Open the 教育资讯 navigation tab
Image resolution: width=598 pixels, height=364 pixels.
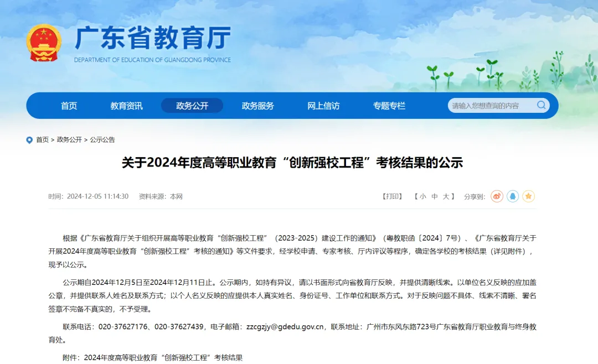pos(126,106)
